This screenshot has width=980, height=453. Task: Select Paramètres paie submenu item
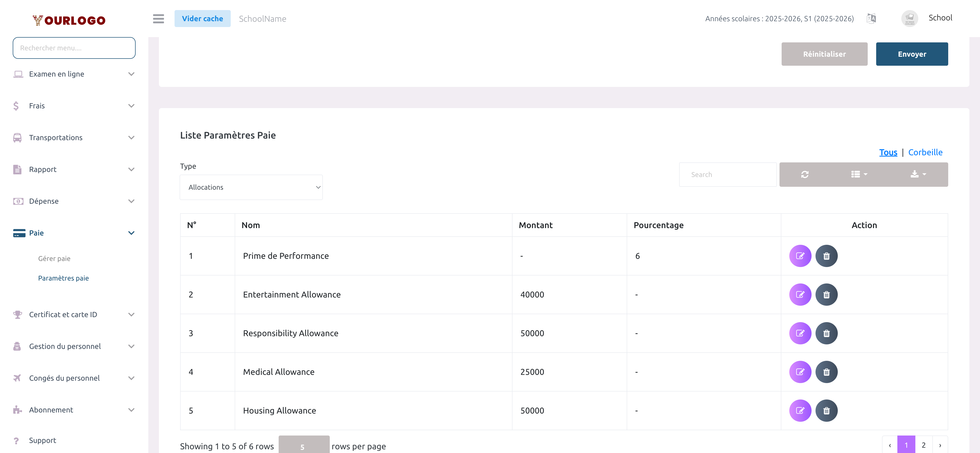pos(63,278)
